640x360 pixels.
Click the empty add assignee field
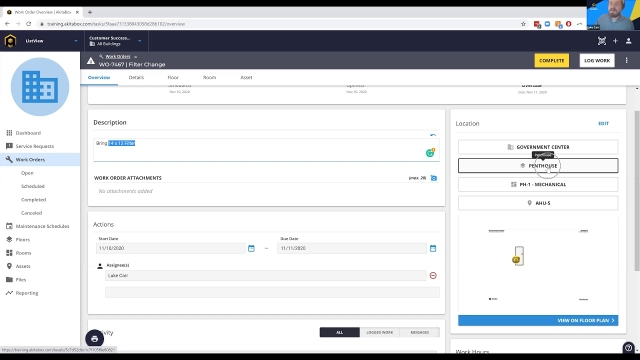coord(272,292)
